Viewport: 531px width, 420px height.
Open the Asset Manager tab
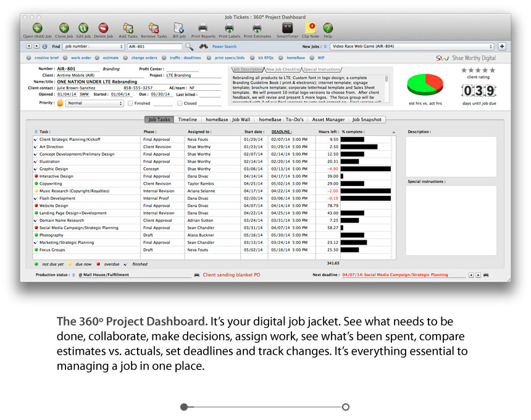[x=328, y=120]
